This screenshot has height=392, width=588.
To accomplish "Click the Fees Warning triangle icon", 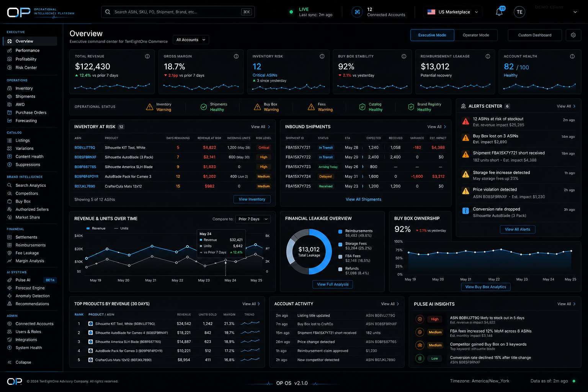I will (311, 107).
